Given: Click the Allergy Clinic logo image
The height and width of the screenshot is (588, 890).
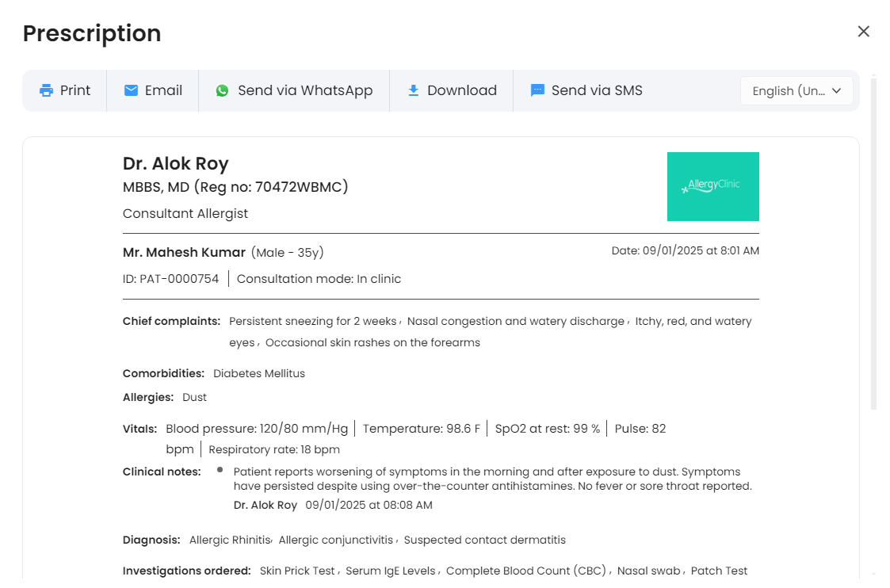Looking at the screenshot, I should point(712,186).
